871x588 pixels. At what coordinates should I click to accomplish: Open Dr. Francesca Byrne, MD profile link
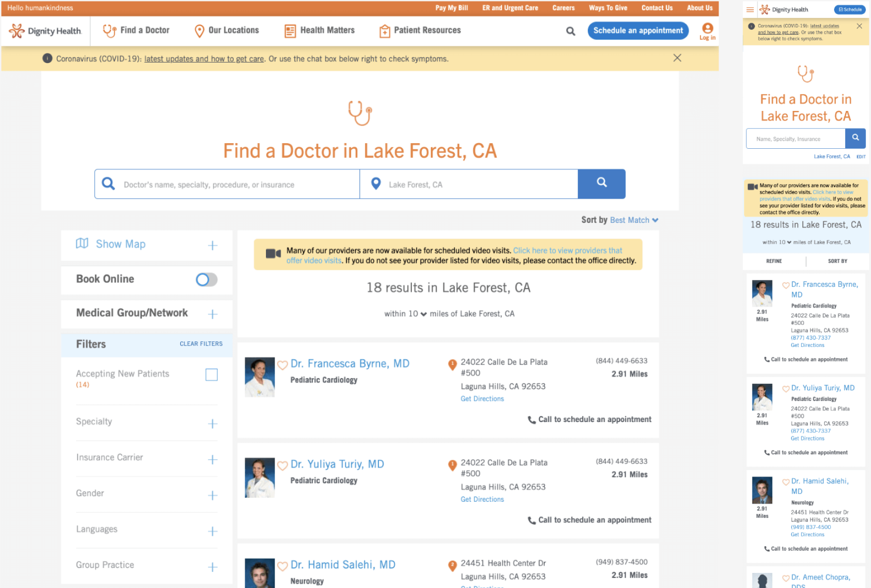pos(350,364)
